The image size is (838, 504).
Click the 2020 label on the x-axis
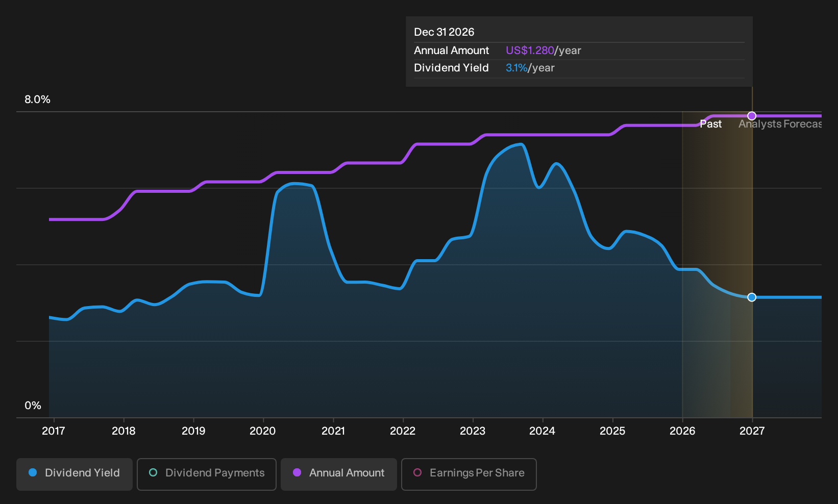(x=262, y=431)
